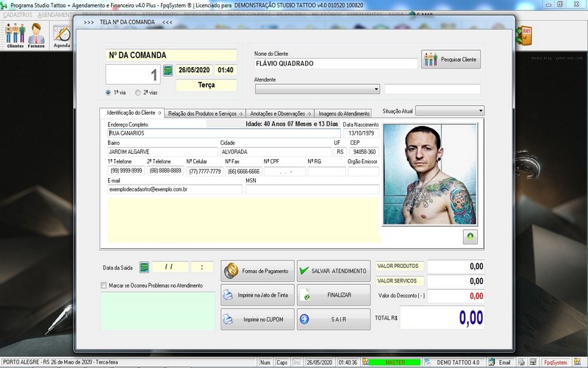Open Fornece suppliers icon in main toolbar

coord(36,35)
